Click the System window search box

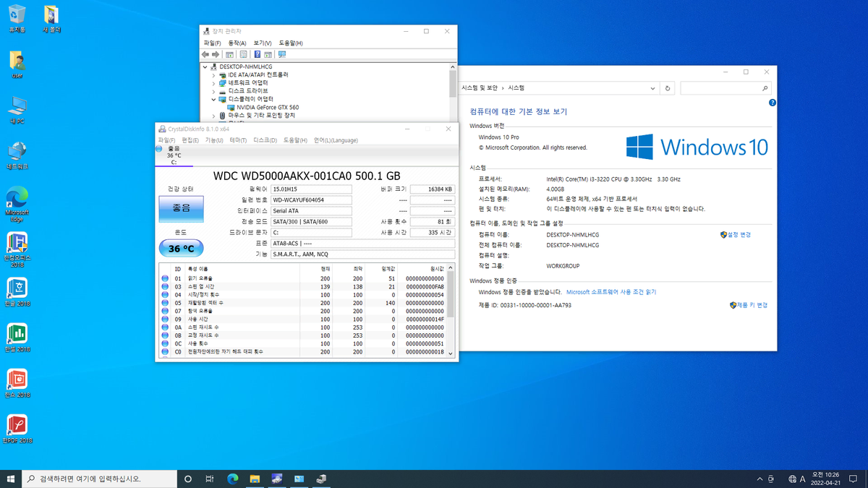click(x=726, y=87)
